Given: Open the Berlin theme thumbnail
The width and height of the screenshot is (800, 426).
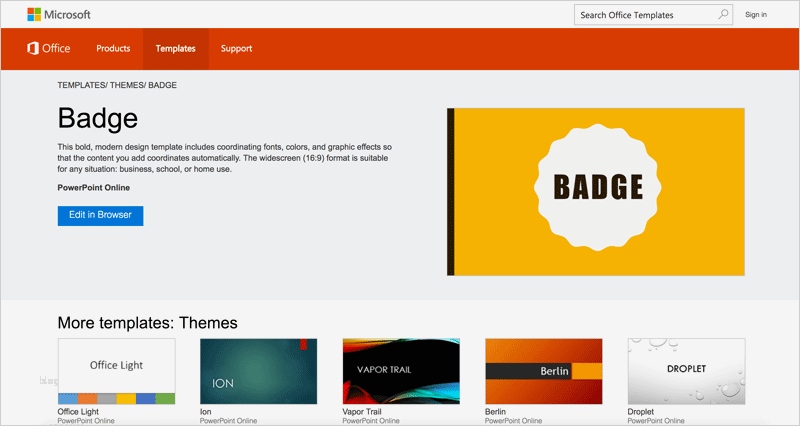Looking at the screenshot, I should 543,371.
